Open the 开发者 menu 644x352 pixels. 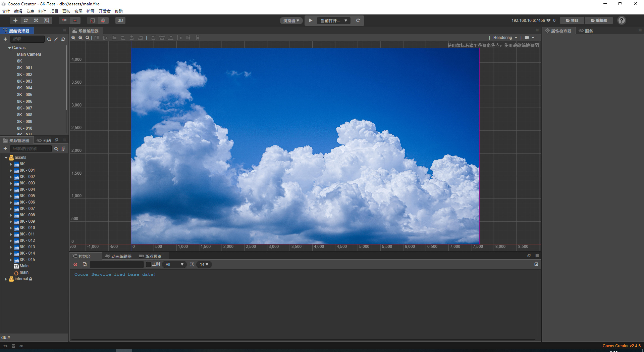104,11
